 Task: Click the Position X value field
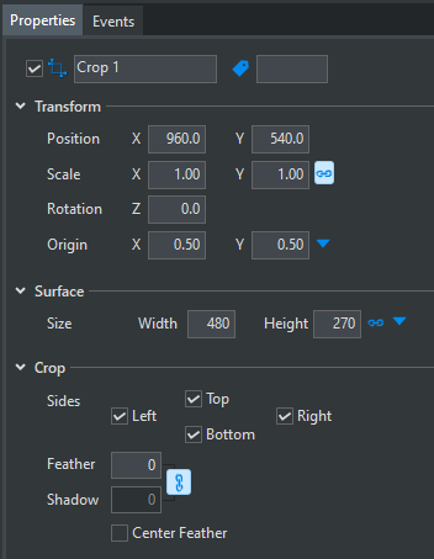coord(177,139)
